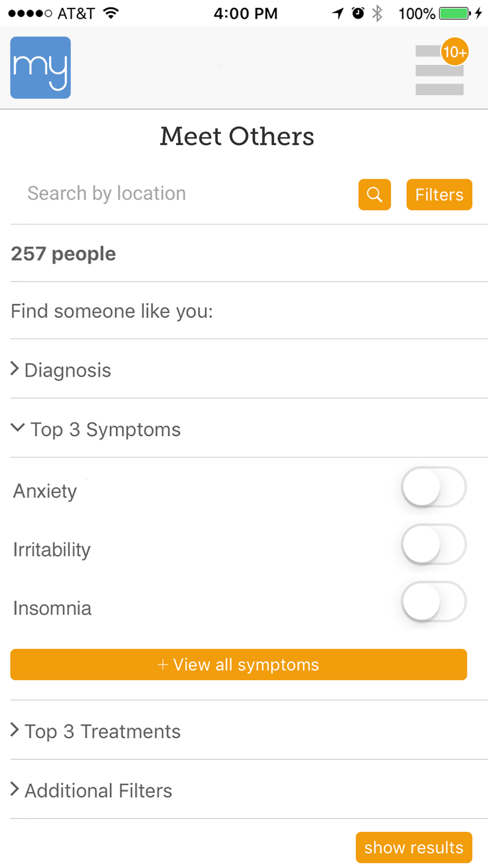Turn on the Irritability switch

point(433,544)
